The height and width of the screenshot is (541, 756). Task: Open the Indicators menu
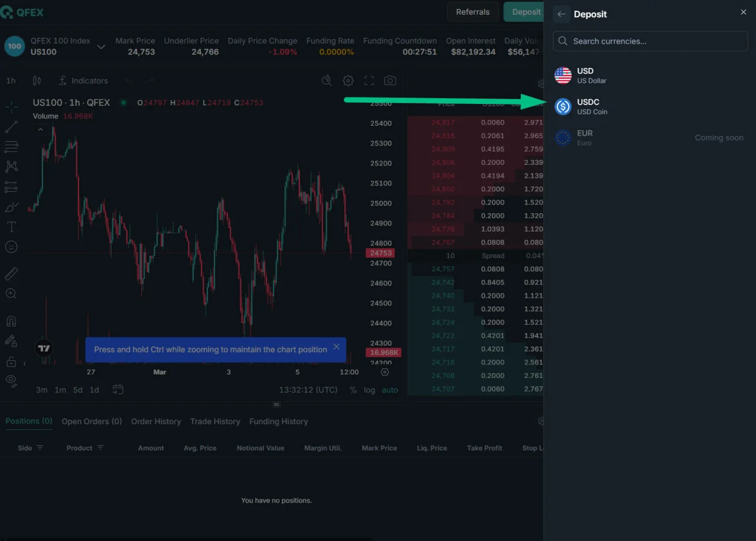click(83, 81)
